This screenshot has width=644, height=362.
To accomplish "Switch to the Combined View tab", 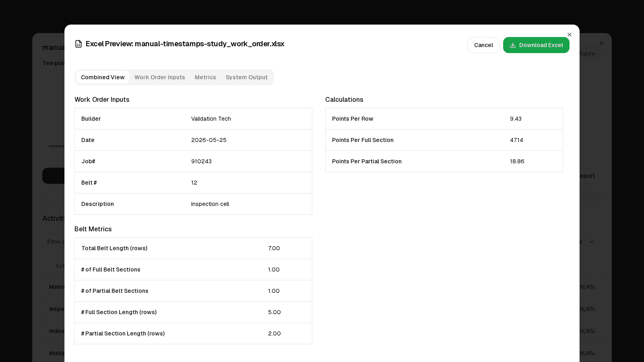I will (x=103, y=77).
